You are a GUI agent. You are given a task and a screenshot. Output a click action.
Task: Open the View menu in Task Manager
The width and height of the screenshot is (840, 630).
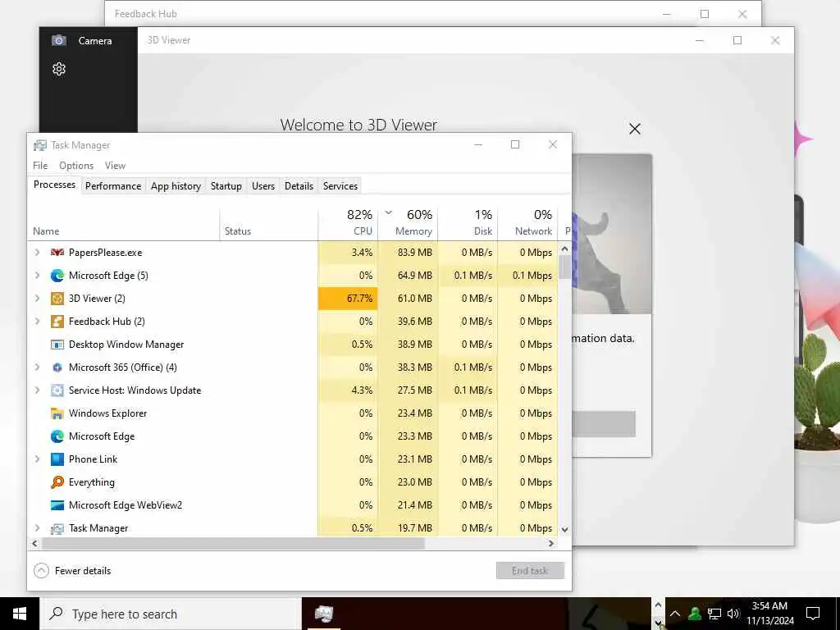pos(115,166)
